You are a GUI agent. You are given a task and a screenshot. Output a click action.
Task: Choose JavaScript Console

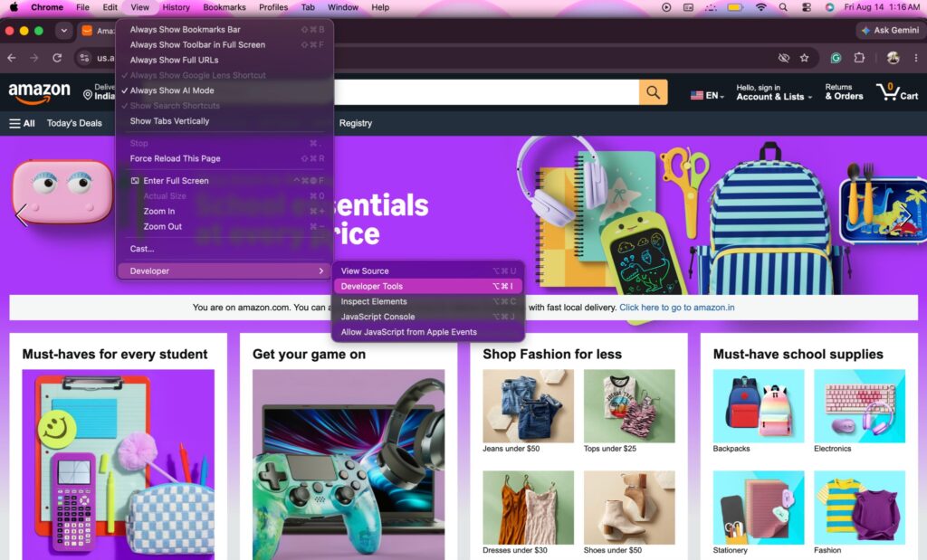pyautogui.click(x=427, y=317)
